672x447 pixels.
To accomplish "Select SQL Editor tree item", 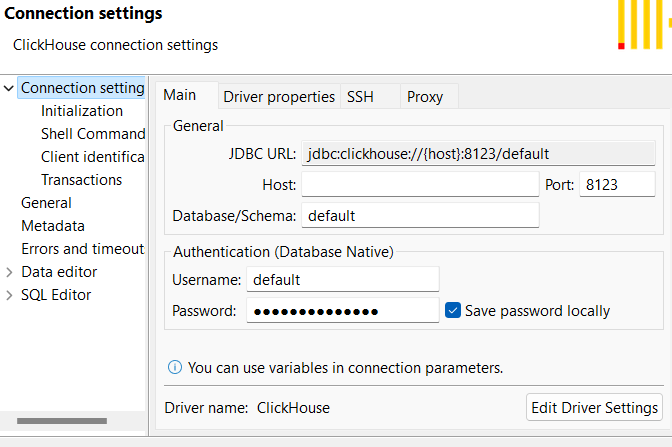I will (56, 295).
